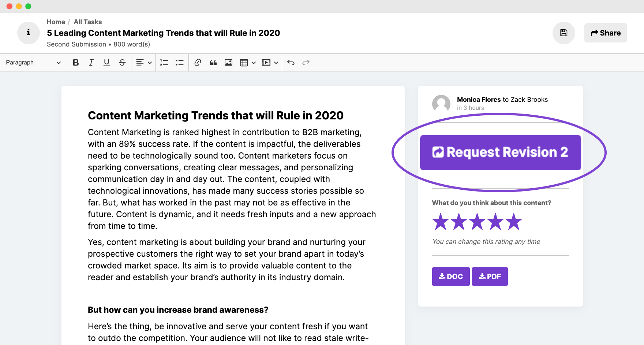Insert a bulleted list
This screenshot has height=345, width=644.
[x=179, y=63]
